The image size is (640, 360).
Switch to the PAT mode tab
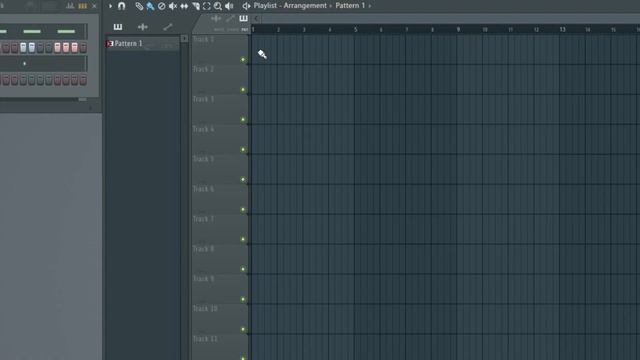pyautogui.click(x=244, y=30)
